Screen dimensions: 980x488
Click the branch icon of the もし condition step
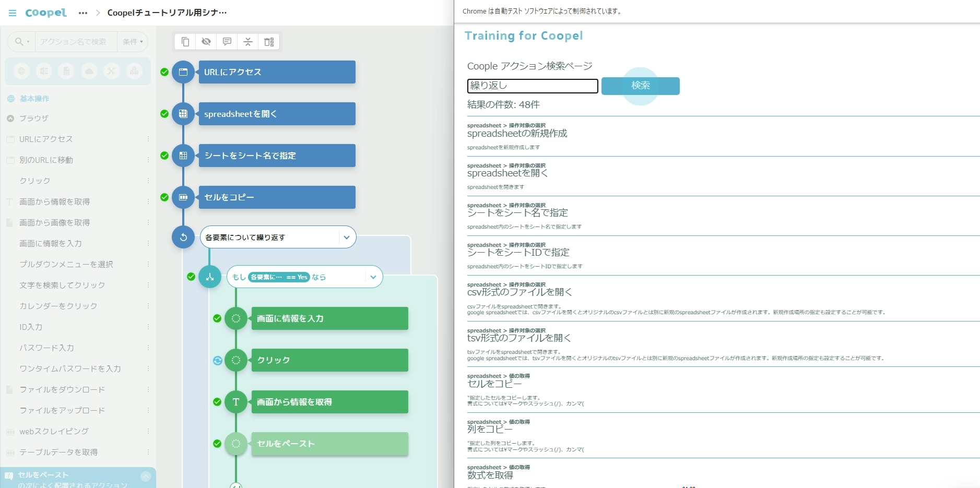click(210, 277)
